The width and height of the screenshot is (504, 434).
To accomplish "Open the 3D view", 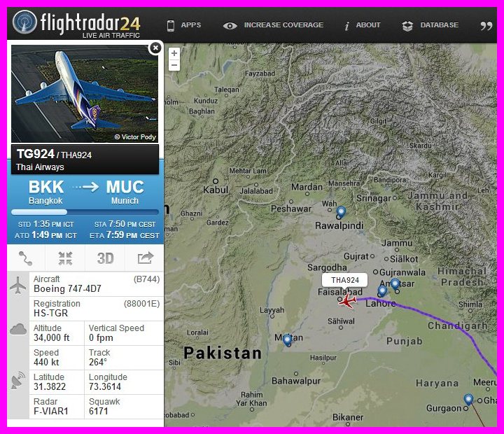I will (x=106, y=258).
